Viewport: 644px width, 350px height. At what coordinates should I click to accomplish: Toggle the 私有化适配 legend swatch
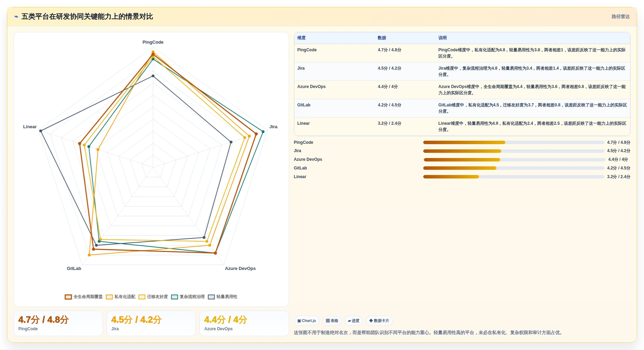pyautogui.click(x=109, y=297)
